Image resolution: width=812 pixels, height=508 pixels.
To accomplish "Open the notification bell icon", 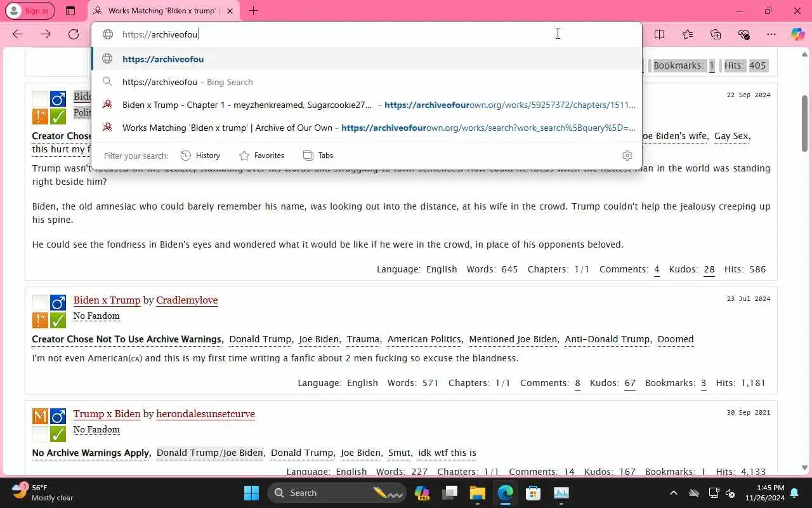I will click(x=794, y=493).
